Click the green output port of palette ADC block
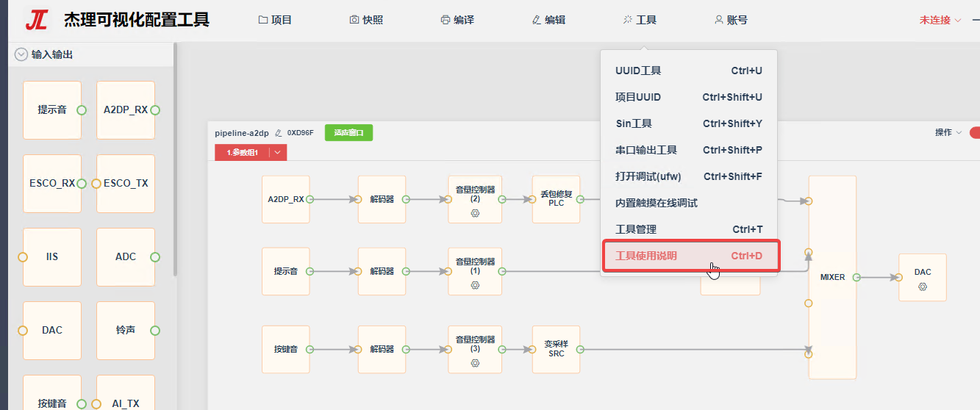This screenshot has height=410, width=980. [155, 257]
